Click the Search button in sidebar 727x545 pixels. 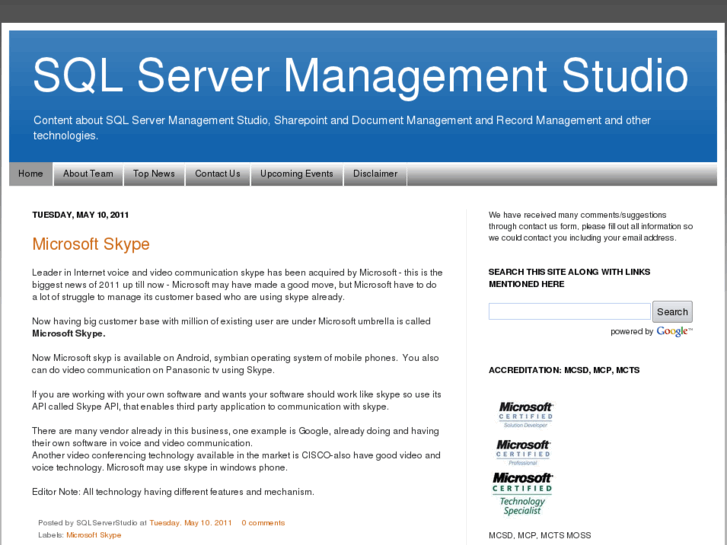(x=672, y=312)
